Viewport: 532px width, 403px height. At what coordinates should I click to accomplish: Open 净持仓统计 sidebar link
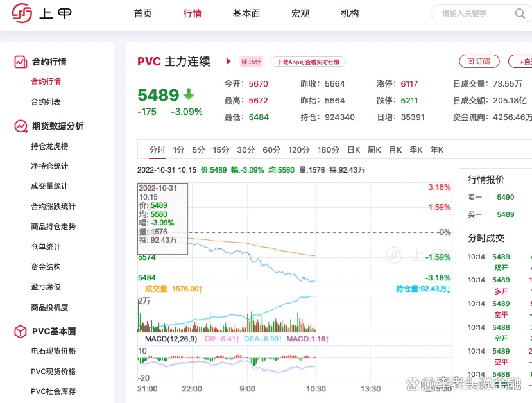[x=49, y=166]
